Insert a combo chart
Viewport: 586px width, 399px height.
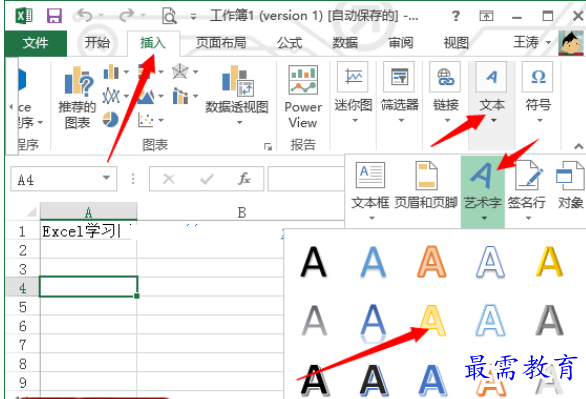(181, 96)
